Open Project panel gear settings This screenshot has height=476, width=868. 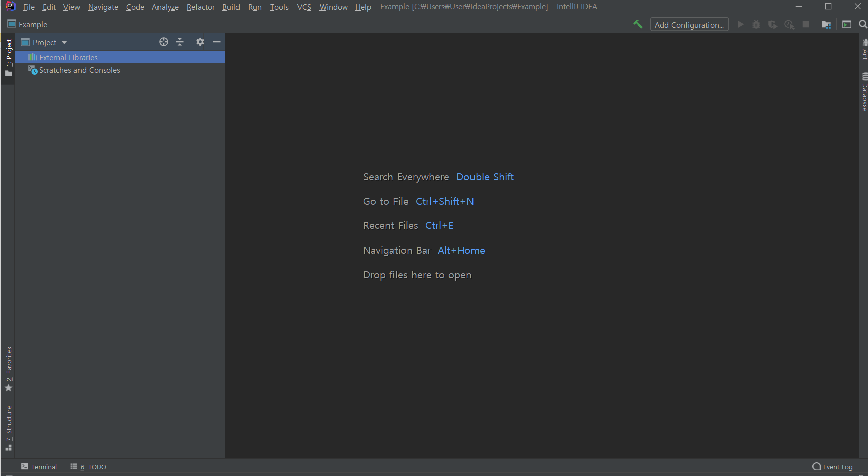200,42
